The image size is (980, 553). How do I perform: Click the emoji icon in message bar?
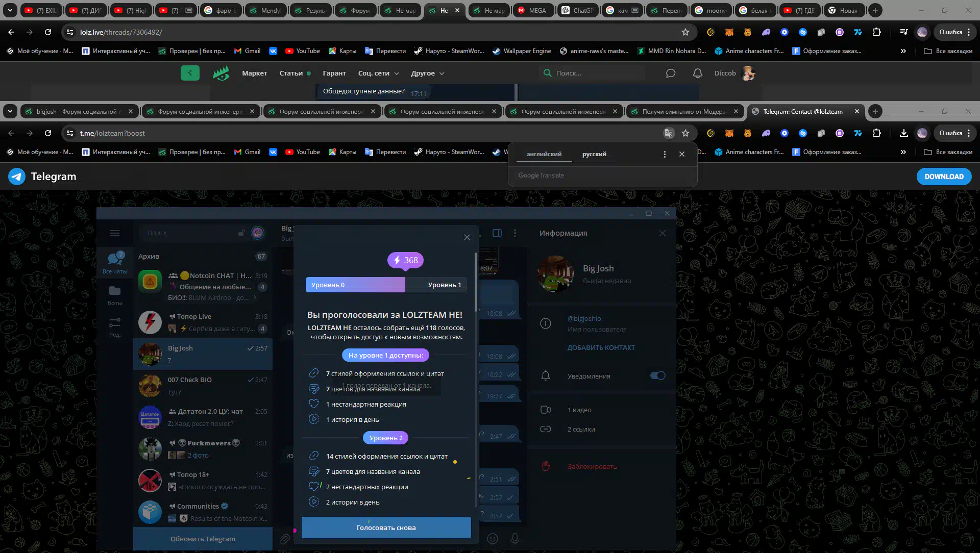click(493, 539)
